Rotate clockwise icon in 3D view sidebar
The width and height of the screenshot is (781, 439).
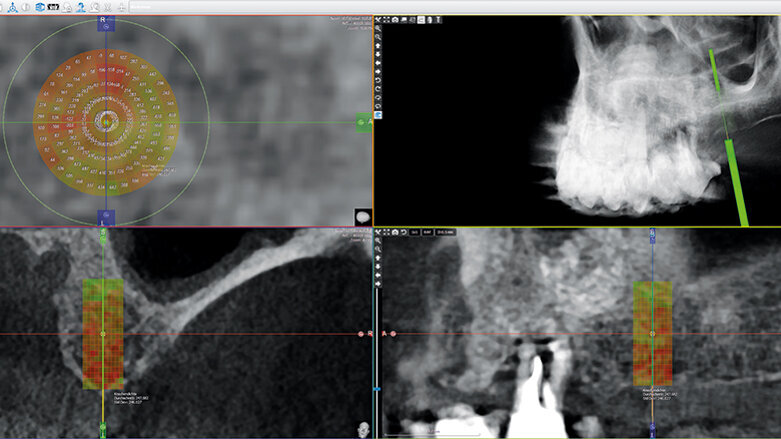(x=378, y=89)
